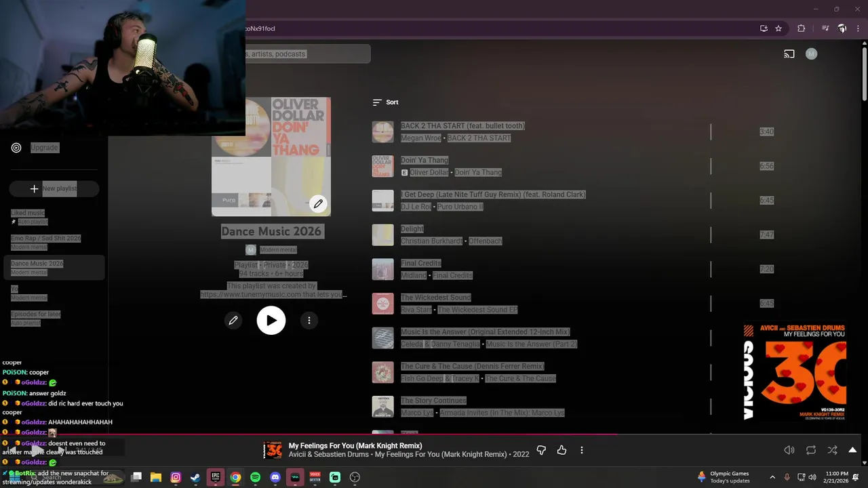
Task: Open Epic Games Launcher from taskbar
Action: click(215, 477)
